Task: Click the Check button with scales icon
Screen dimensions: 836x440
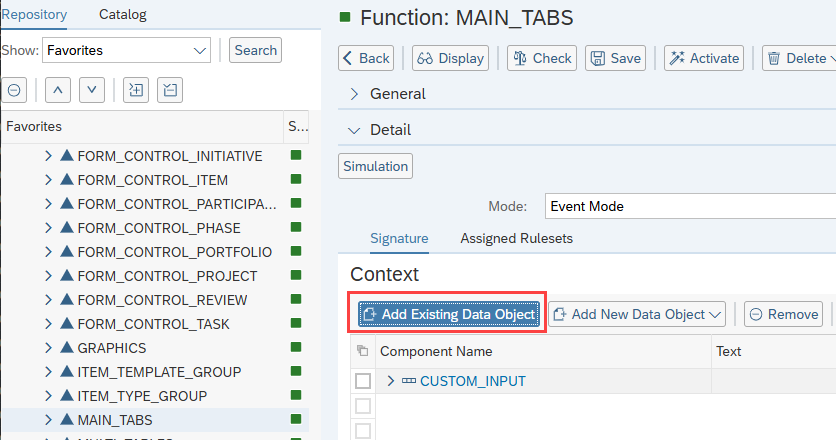Action: pos(541,58)
